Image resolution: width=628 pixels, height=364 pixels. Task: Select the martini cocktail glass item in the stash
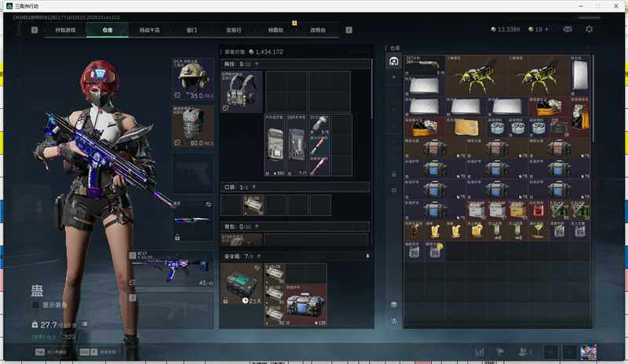pos(539,231)
